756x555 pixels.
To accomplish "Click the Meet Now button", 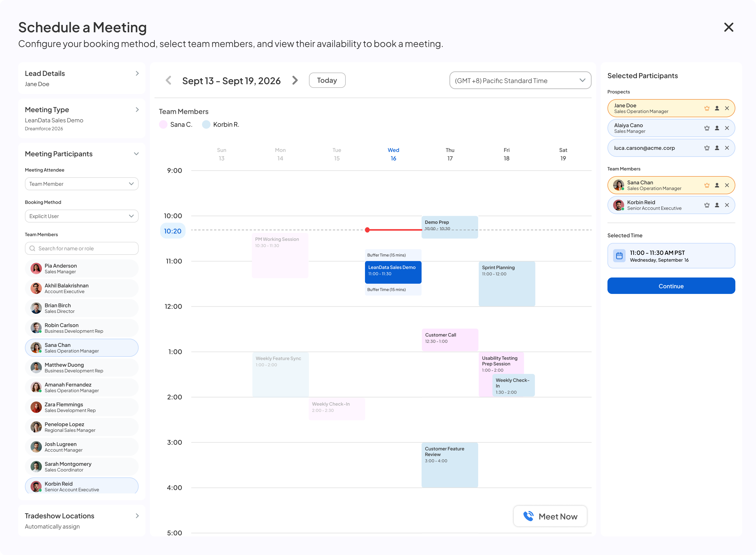I will click(550, 516).
